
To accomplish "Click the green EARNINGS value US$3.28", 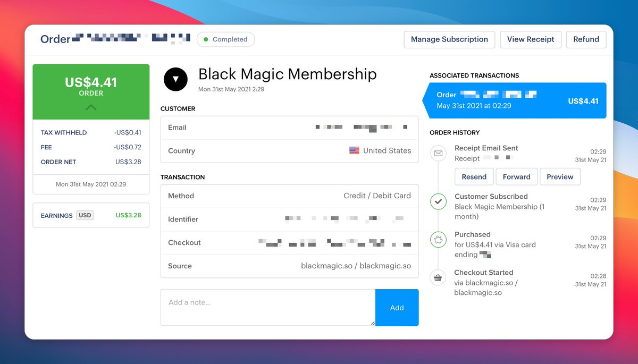I will 129,215.
